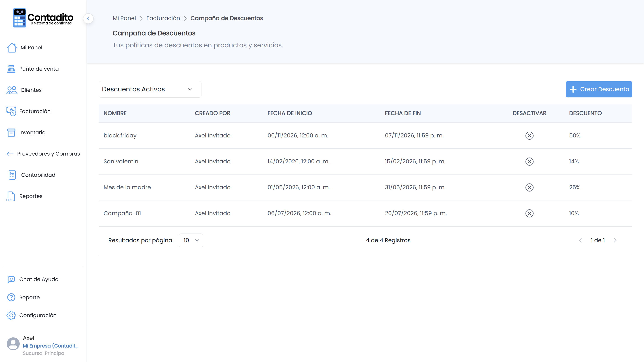This screenshot has width=644, height=362.
Task: Click the Facturación invoice icon
Action: [x=11, y=112]
